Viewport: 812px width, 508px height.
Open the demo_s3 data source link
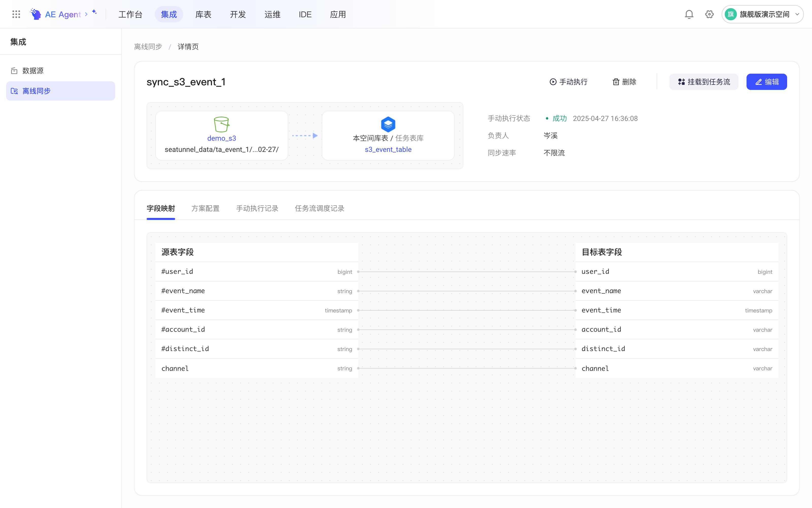pos(222,138)
